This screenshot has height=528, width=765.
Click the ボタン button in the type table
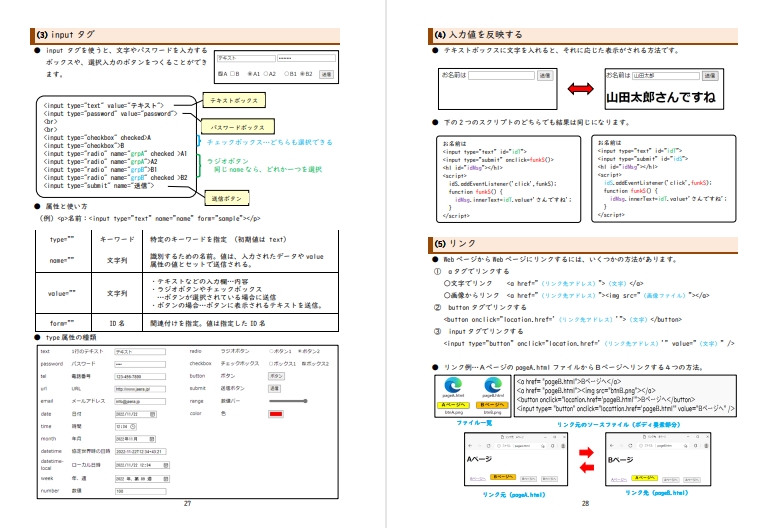276,376
